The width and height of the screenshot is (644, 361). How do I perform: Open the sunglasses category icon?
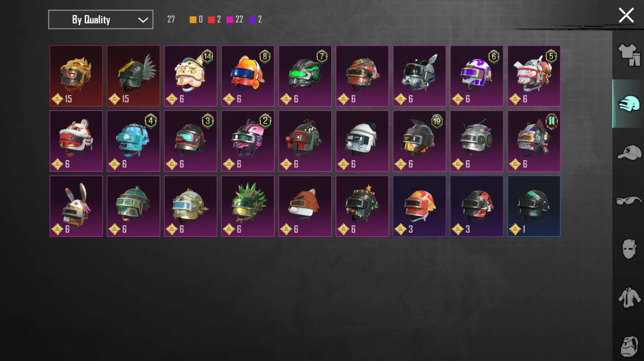[629, 201]
